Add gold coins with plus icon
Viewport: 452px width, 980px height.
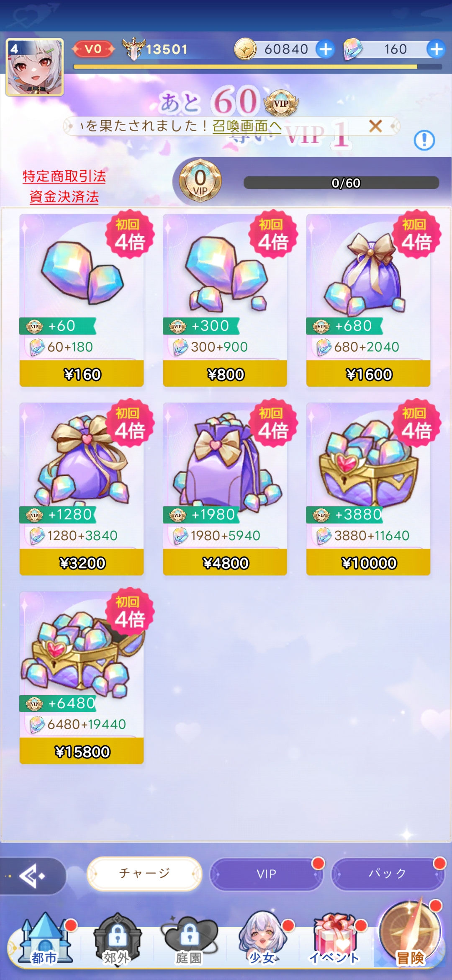pos(325,49)
